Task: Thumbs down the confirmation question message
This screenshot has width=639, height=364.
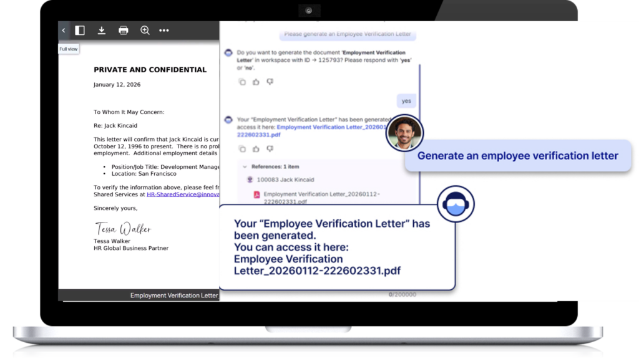Action: point(270,82)
